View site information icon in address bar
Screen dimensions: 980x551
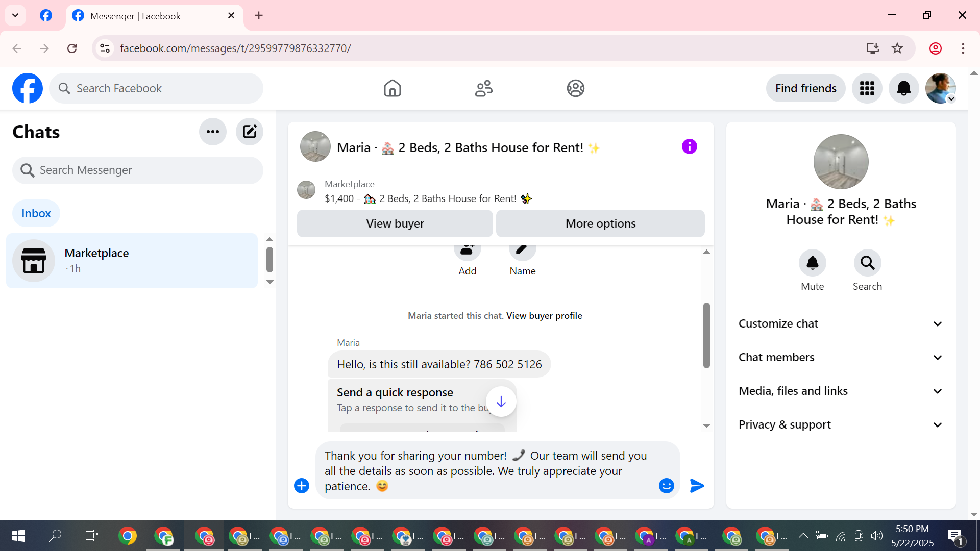coord(105,48)
